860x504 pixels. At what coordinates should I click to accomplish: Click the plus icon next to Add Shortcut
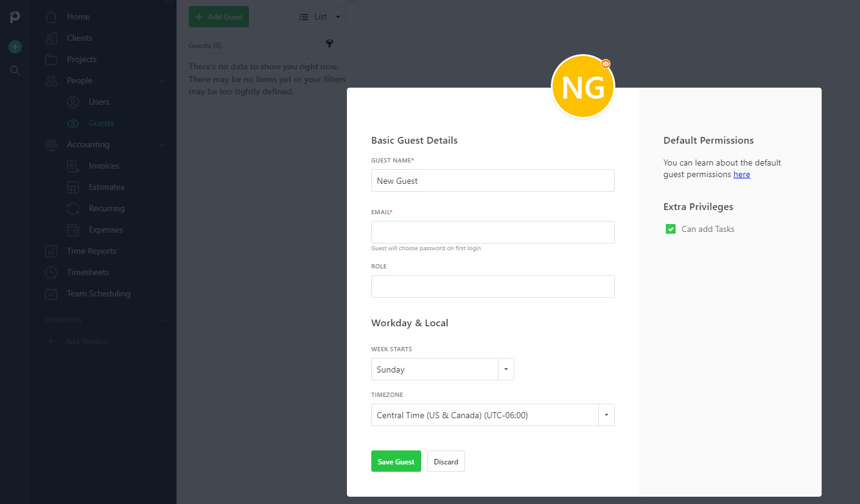point(51,341)
